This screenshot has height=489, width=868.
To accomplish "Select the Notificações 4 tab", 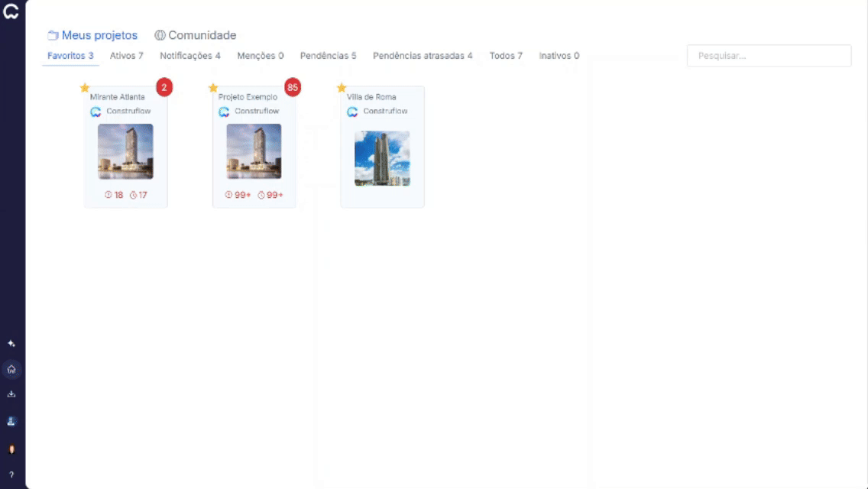I will 190,56.
